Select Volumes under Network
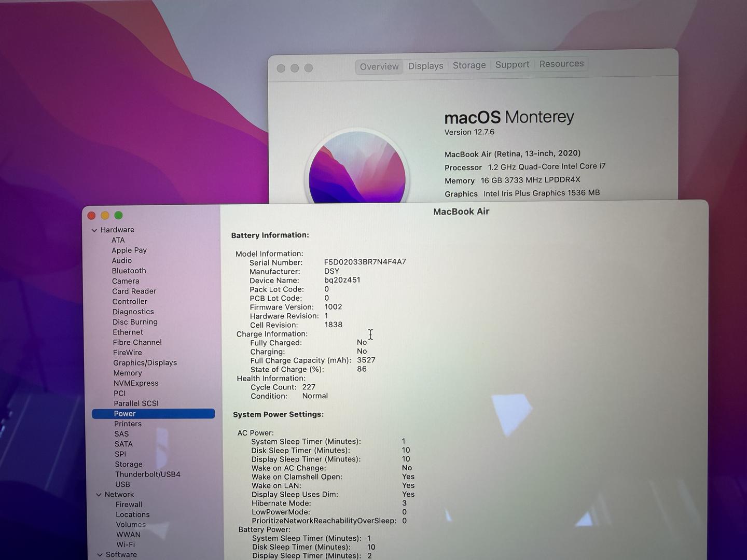The image size is (747, 560). click(131, 524)
